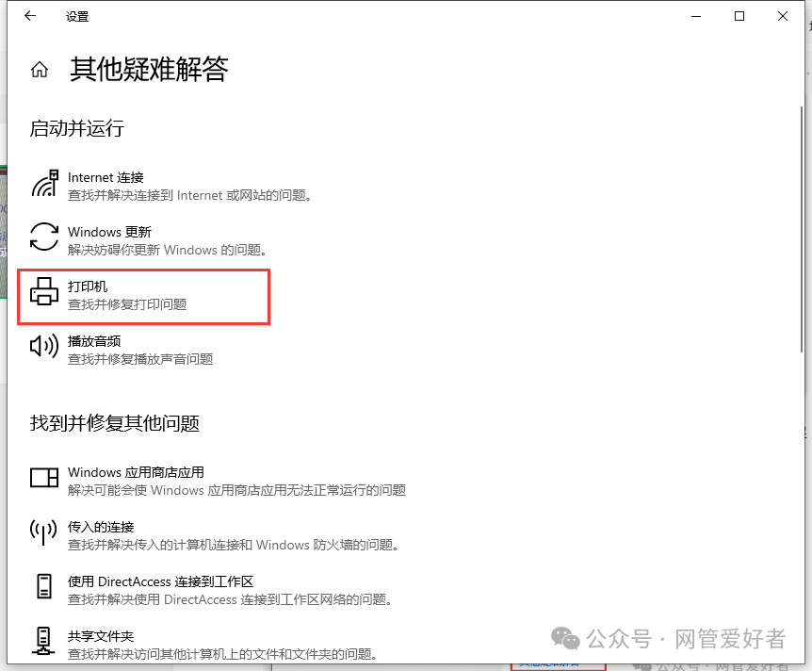Minimize the Settings window
812x671 pixels.
[696, 17]
